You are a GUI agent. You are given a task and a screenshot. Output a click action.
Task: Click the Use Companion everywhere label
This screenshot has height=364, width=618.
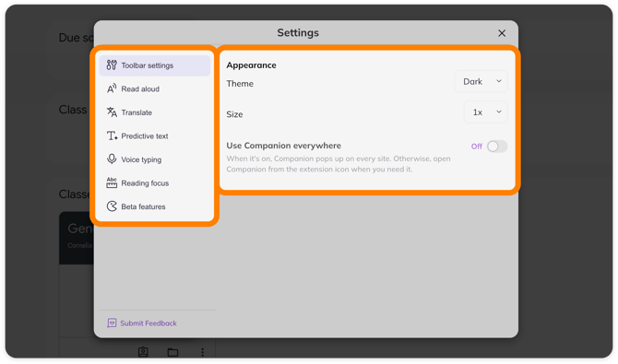point(283,146)
